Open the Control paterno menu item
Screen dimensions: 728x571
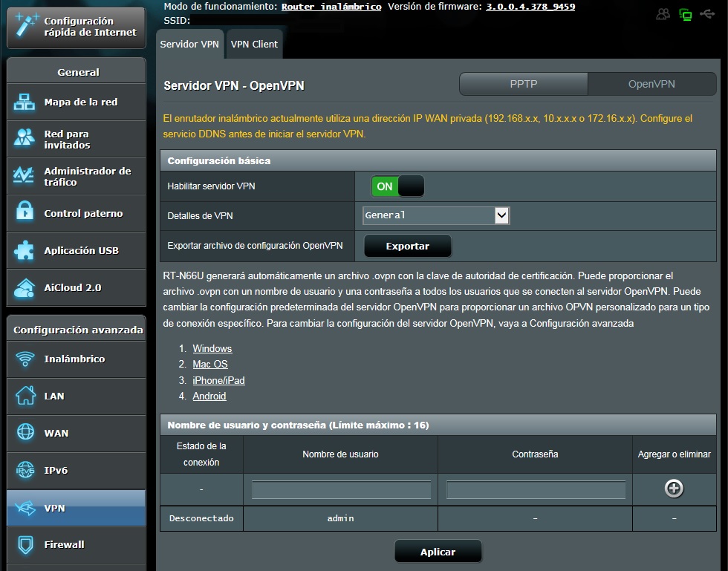(77, 213)
